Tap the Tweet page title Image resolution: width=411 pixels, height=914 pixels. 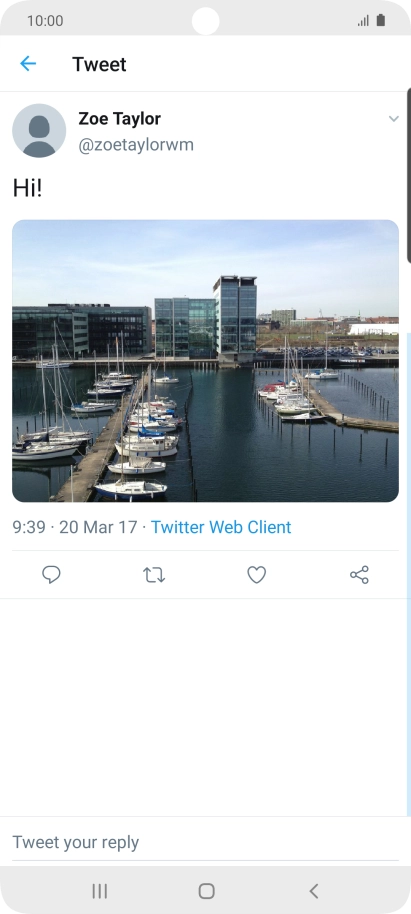click(x=99, y=64)
